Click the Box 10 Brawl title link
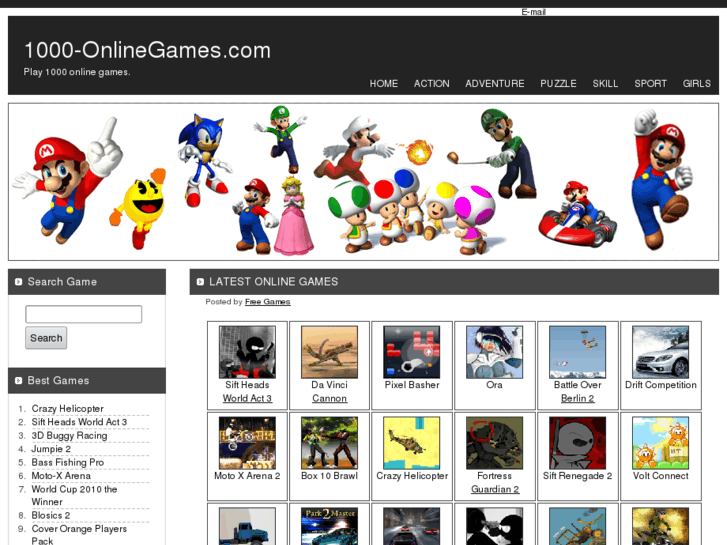Viewport: 727px width, 545px height. (329, 475)
